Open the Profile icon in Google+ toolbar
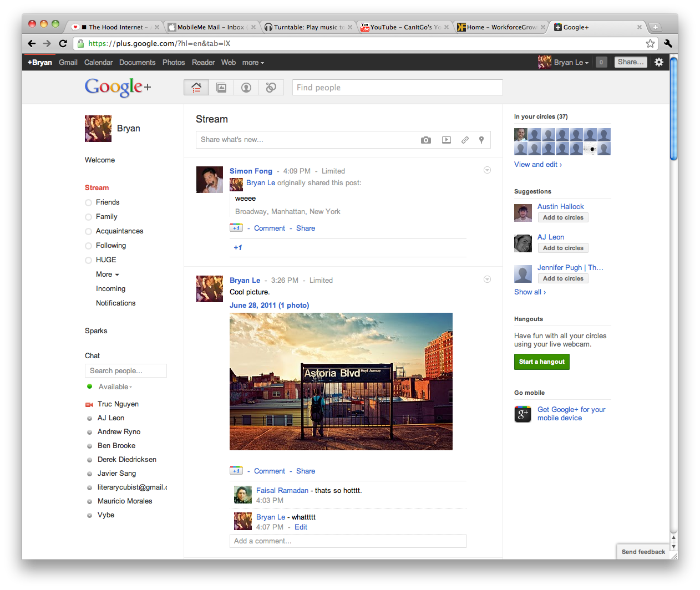 pyautogui.click(x=246, y=88)
